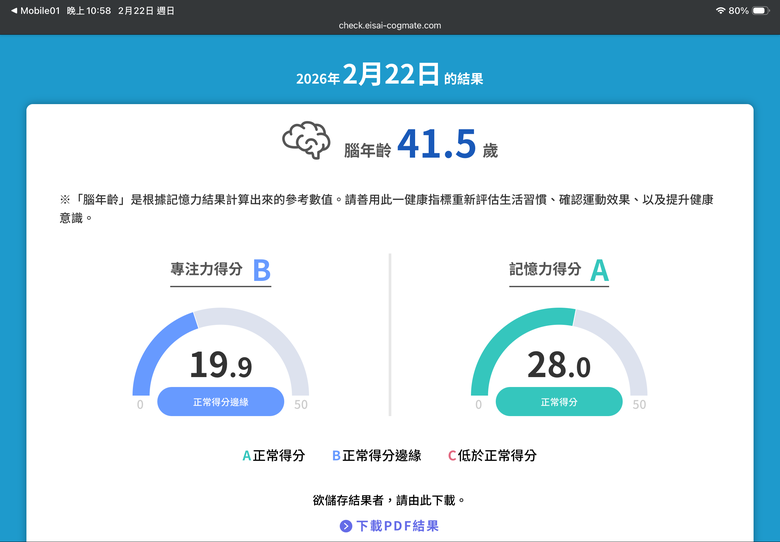Screen dimensions: 780x542
Task: Click the 19.9 focus score value
Action: [221, 365]
